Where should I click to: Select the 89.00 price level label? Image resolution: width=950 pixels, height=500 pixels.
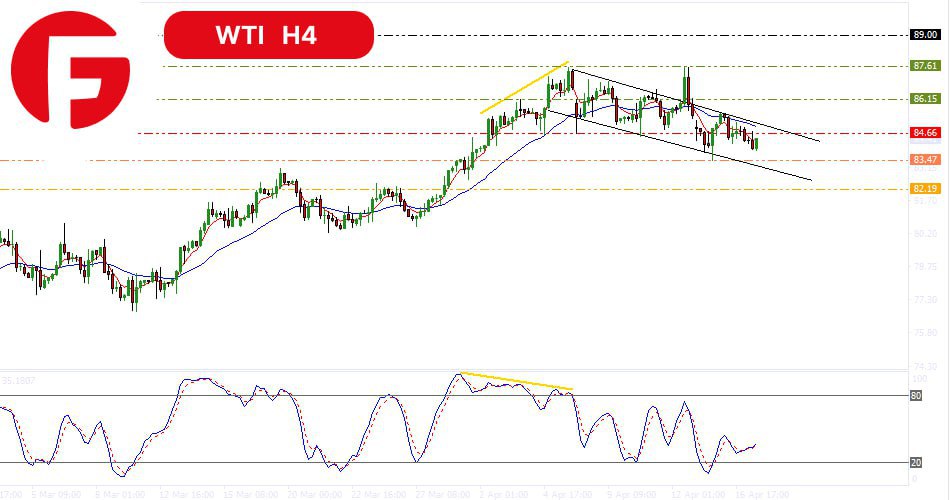coord(925,35)
